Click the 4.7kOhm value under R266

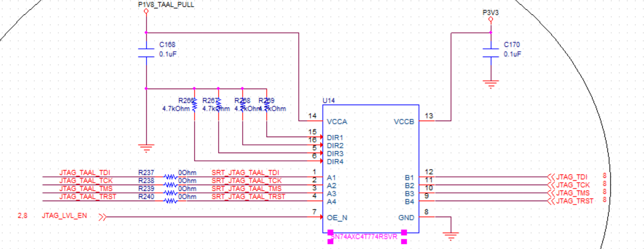pyautogui.click(x=176, y=109)
